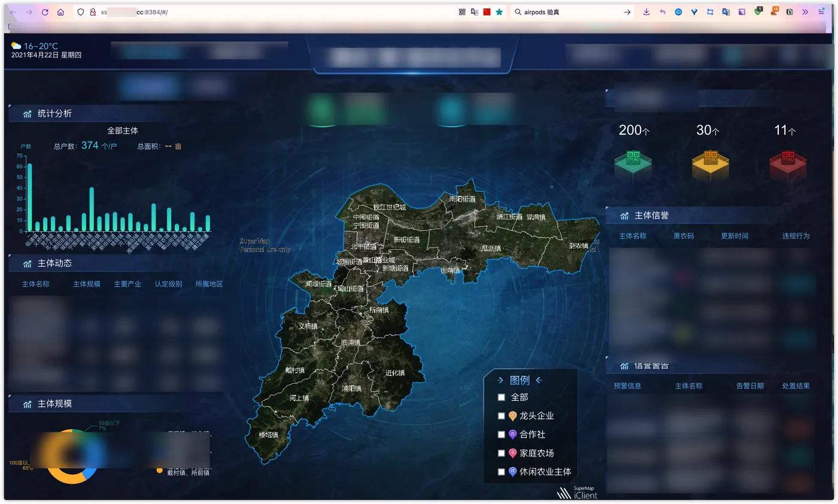Open the browser downloads icon
Image resolution: width=838 pixels, height=504 pixels.
(x=646, y=12)
